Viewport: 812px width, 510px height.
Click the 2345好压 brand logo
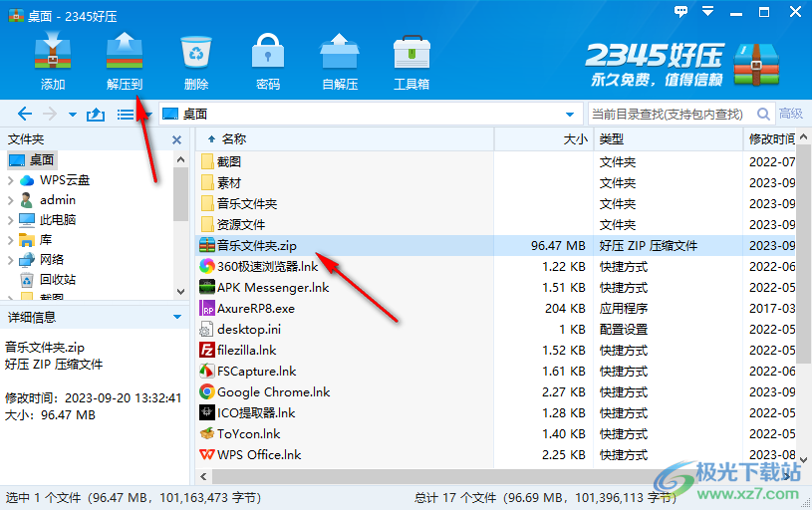[x=682, y=64]
